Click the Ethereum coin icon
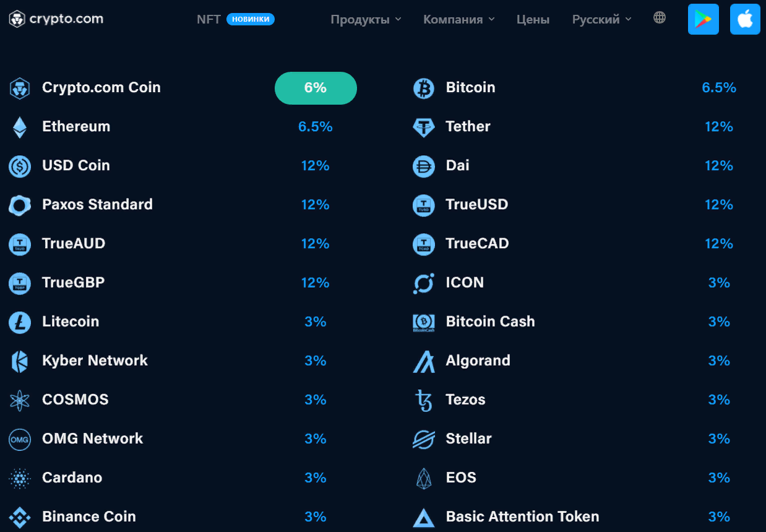Image resolution: width=766 pixels, height=532 pixels. coord(19,127)
